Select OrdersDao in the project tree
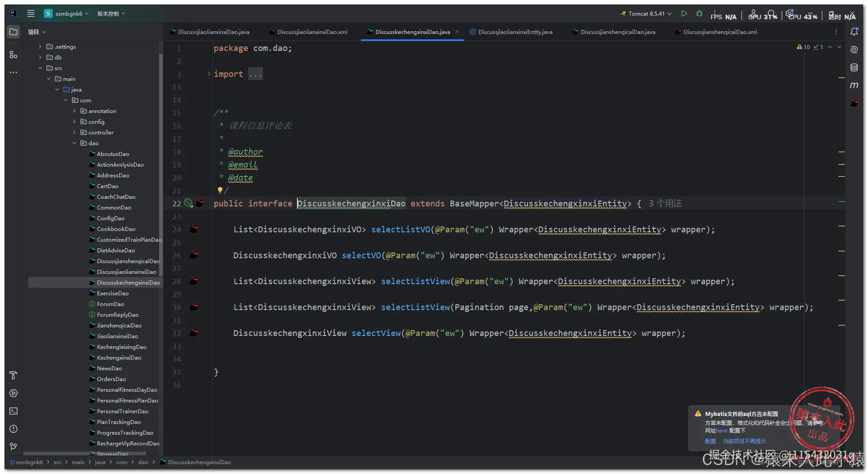The width and height of the screenshot is (868, 474). click(111, 379)
